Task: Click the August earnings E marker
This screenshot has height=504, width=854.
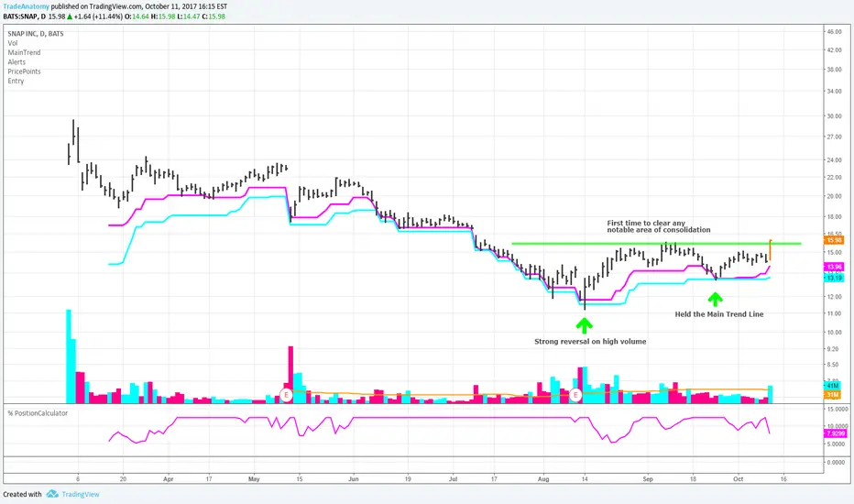Action: [x=575, y=395]
